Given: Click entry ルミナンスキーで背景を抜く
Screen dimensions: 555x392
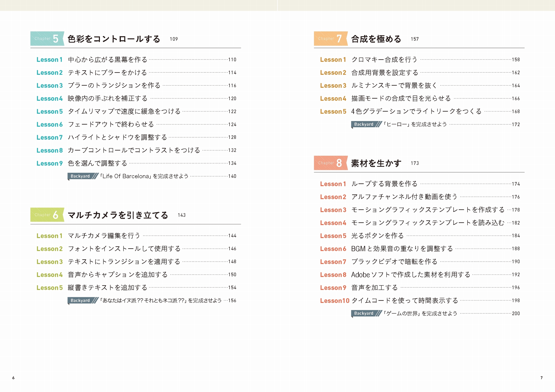Looking at the screenshot, I should tap(394, 85).
